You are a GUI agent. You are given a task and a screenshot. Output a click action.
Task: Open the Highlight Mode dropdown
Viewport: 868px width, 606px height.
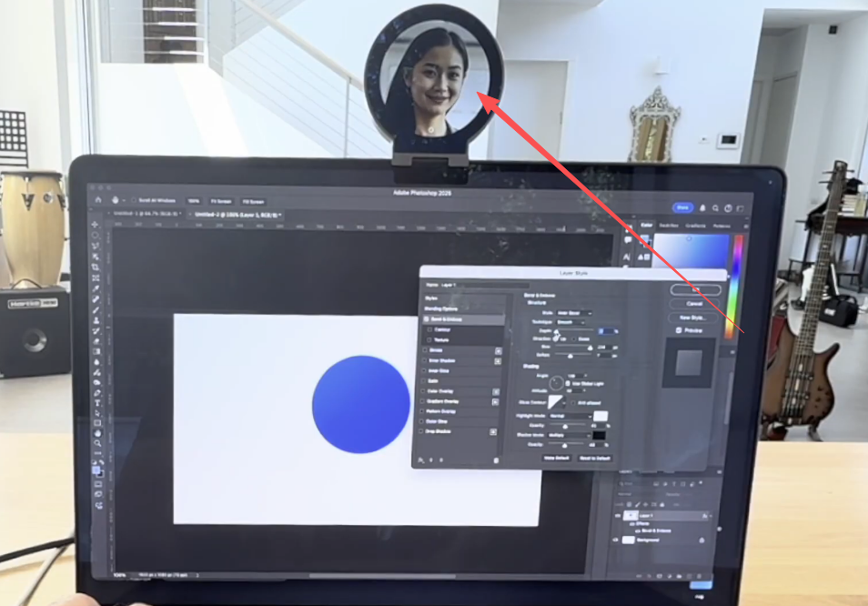coord(570,416)
